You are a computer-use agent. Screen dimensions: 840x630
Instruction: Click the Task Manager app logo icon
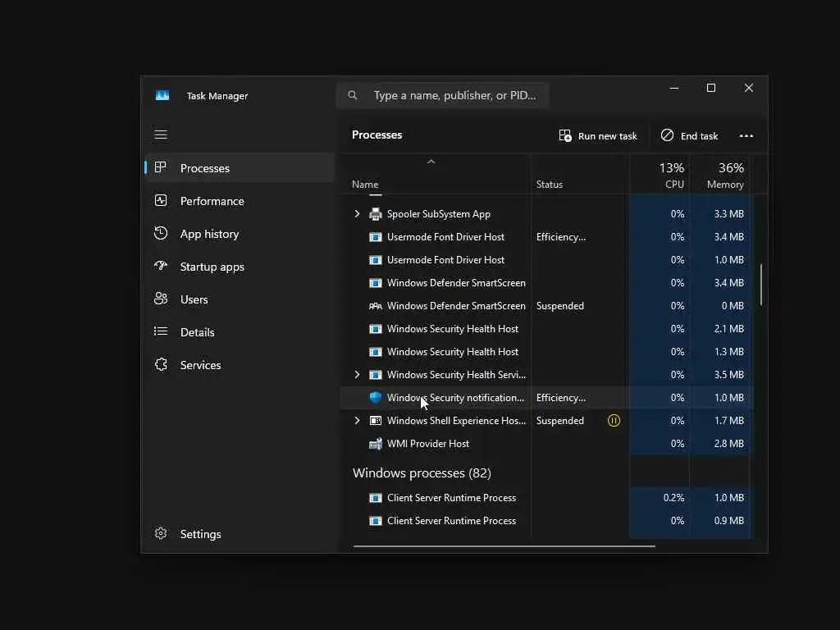(162, 95)
